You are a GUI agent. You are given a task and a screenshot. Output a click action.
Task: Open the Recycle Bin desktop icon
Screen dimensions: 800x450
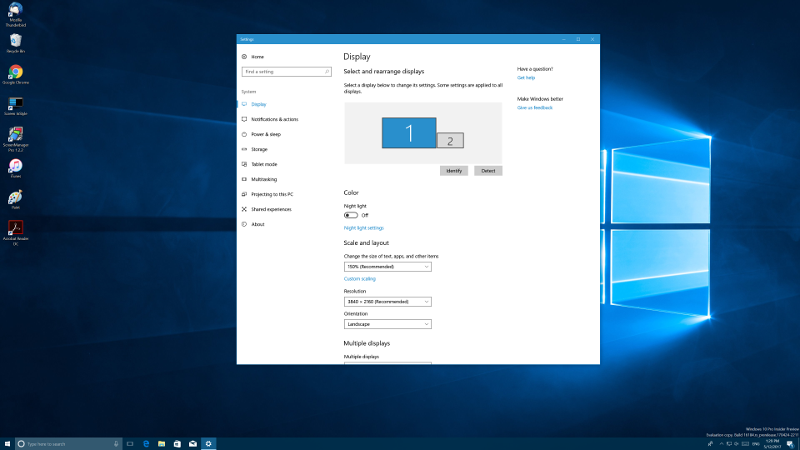click(x=15, y=43)
